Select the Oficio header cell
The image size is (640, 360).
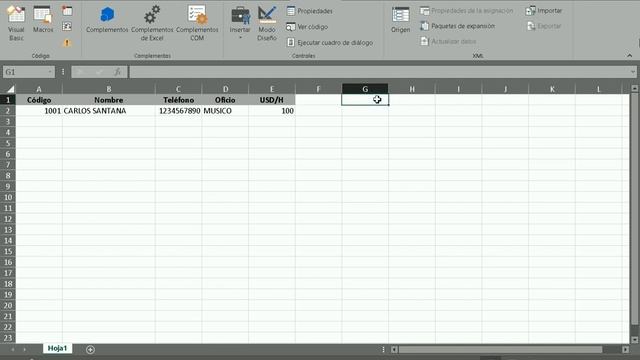pyautogui.click(x=225, y=100)
